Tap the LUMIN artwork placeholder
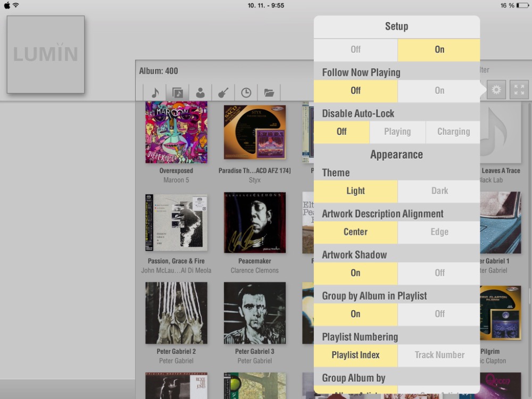This screenshot has height=399, width=532. [x=45, y=54]
